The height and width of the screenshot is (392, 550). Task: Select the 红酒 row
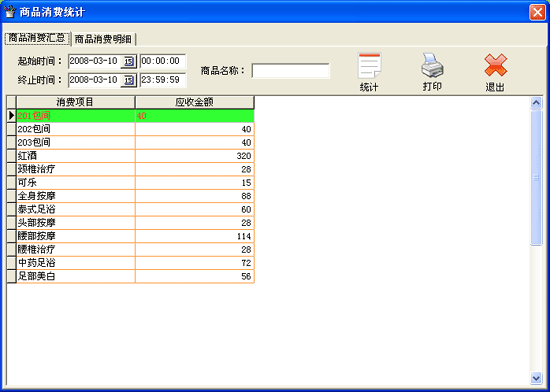[x=135, y=156]
